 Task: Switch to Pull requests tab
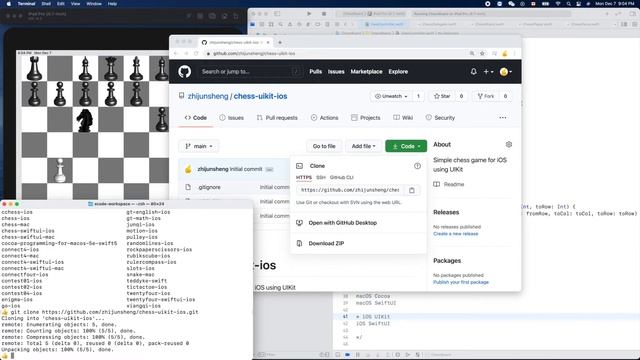[277, 118]
